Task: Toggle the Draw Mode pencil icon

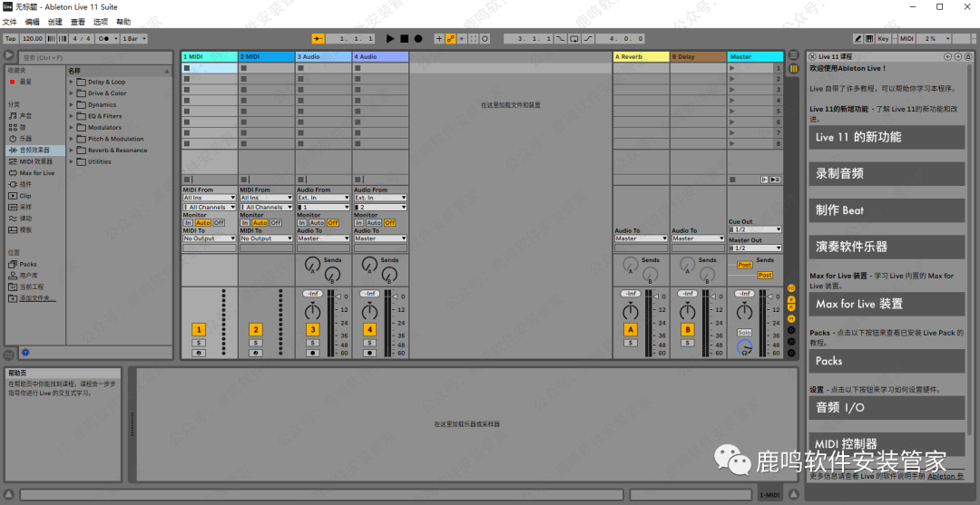Action: tap(858, 39)
